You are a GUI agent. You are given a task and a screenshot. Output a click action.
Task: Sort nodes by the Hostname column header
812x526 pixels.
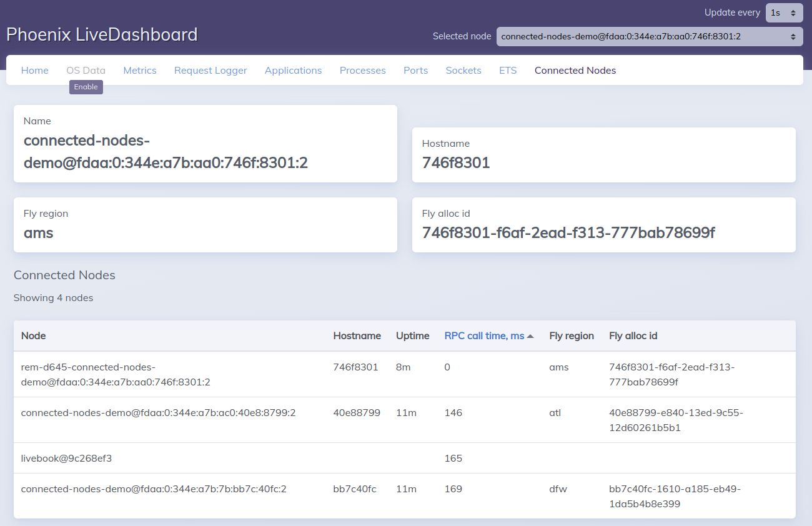(x=357, y=335)
